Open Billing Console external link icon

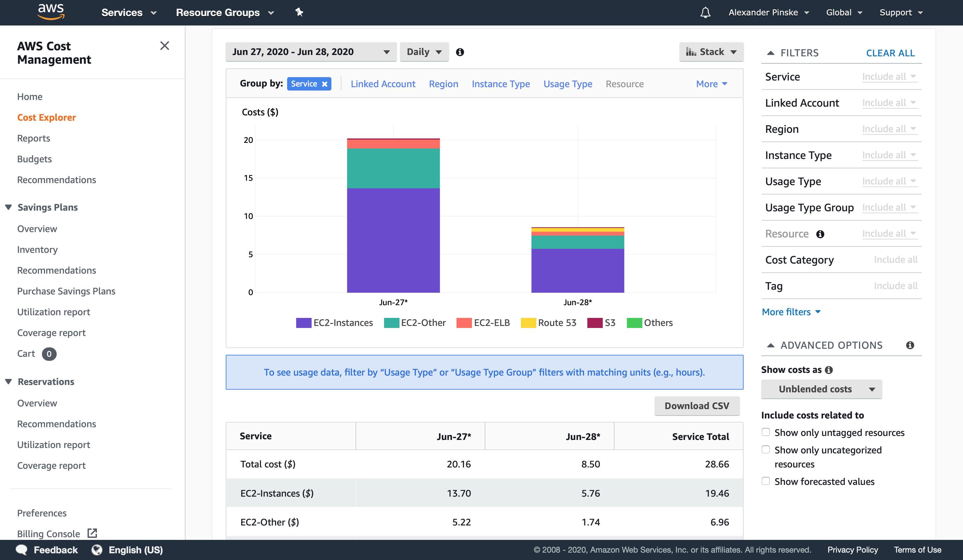coord(92,533)
